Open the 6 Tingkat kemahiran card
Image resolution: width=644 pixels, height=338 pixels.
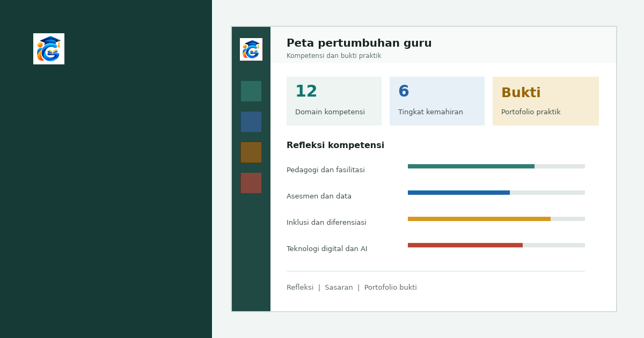coord(437,101)
